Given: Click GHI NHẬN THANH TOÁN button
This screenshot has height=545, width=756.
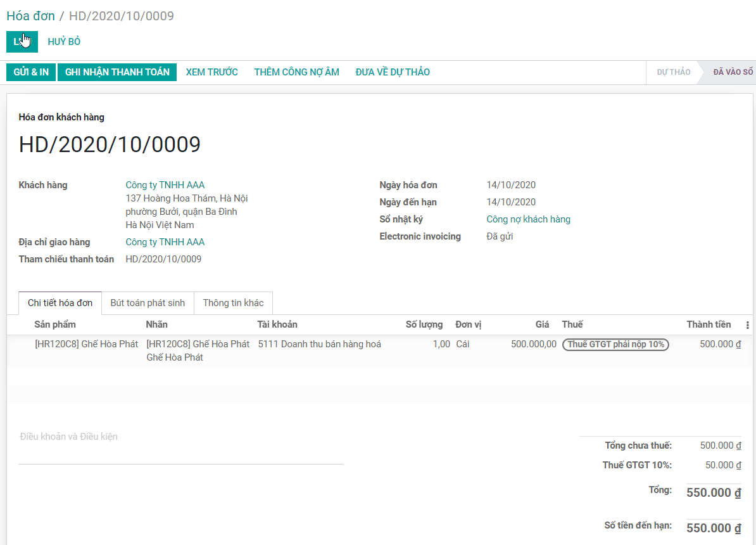Looking at the screenshot, I should (x=117, y=72).
